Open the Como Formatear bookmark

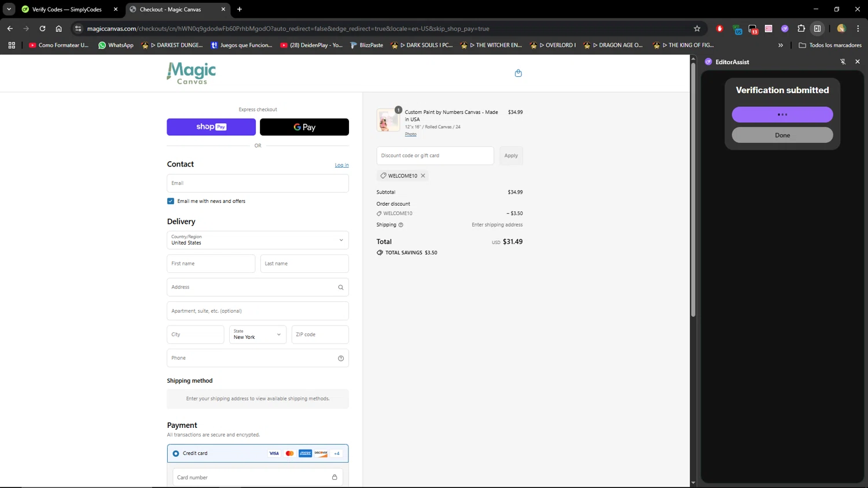tap(58, 45)
